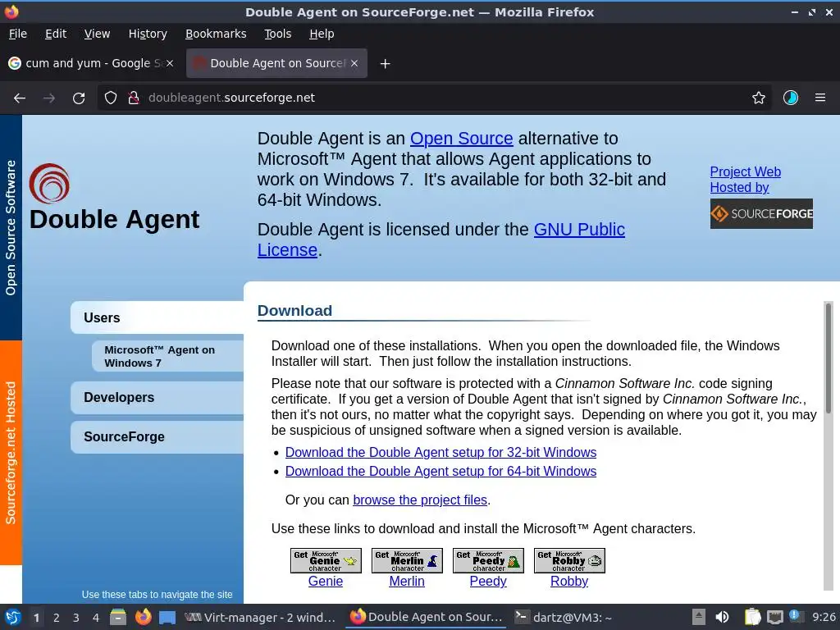Select the Users navigation tab
840x630 pixels.
click(157, 317)
